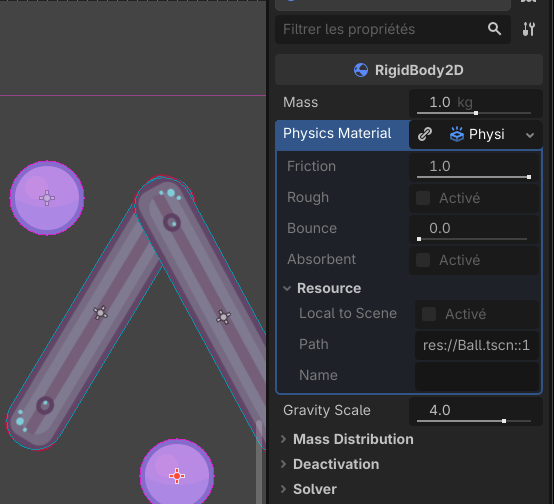Click the Gravity Scale slider

point(474,421)
